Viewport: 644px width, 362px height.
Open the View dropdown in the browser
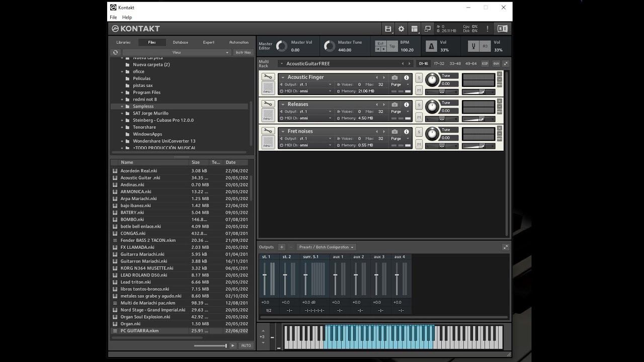point(177,52)
